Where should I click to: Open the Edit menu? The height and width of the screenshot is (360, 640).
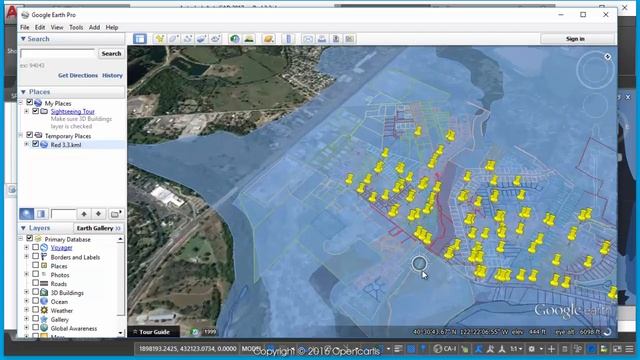point(40,27)
